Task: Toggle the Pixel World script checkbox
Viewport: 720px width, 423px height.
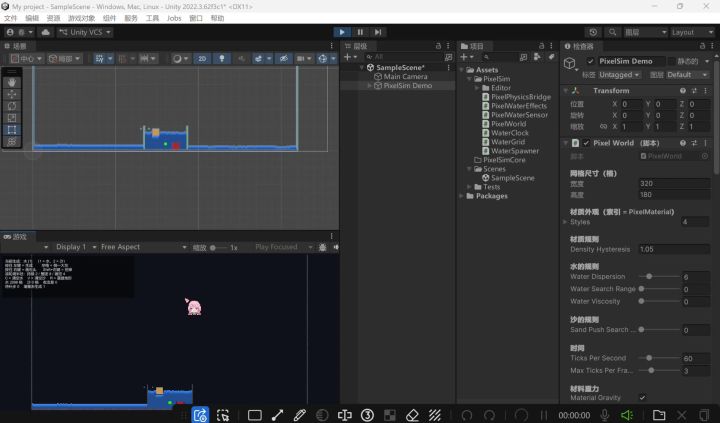Action: tap(586, 143)
